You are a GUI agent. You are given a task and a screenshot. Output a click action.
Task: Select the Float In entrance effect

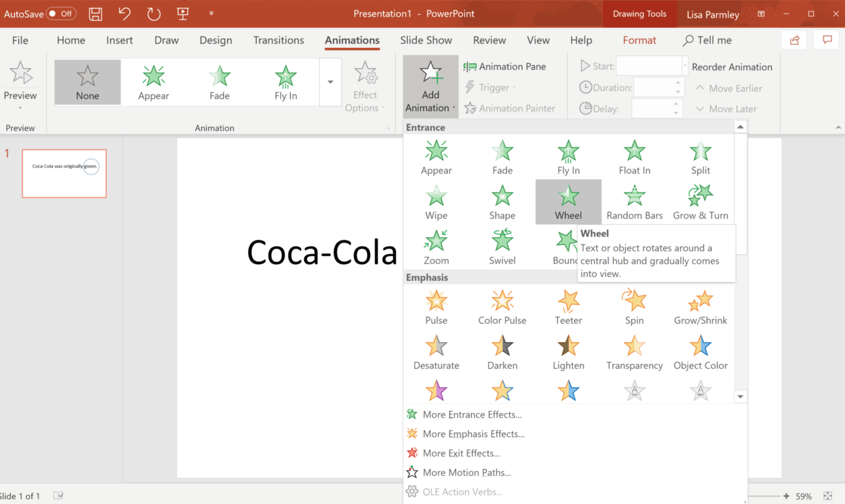point(634,157)
